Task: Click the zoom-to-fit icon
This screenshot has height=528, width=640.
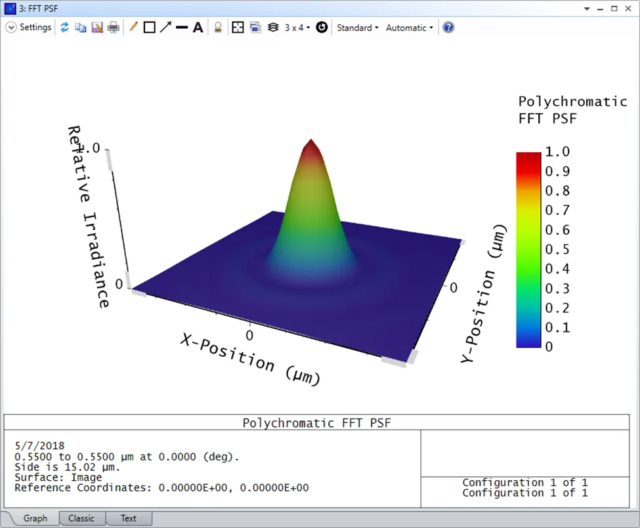Action: coord(238,27)
